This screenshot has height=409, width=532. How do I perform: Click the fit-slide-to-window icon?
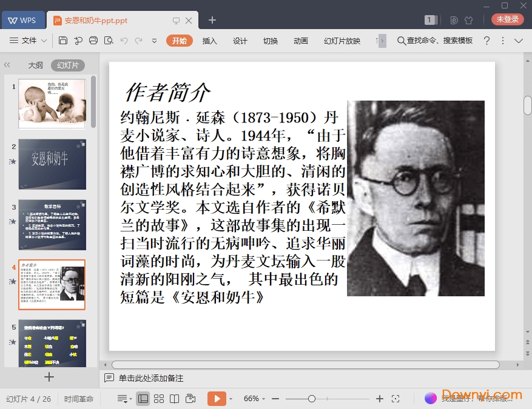[x=396, y=399]
